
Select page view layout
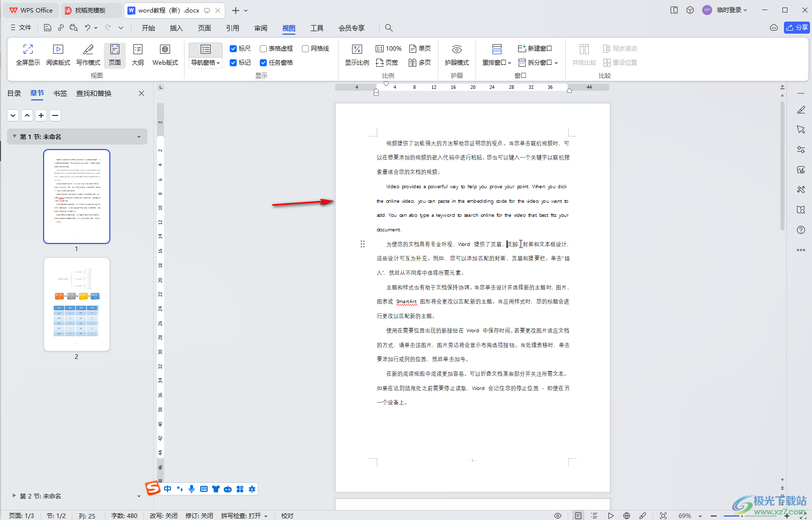tap(115, 55)
